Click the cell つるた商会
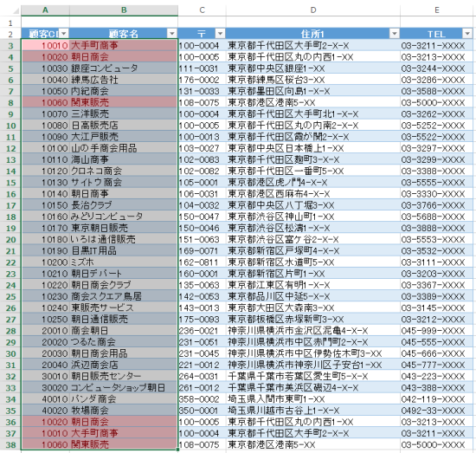The image size is (476, 453). (124, 342)
